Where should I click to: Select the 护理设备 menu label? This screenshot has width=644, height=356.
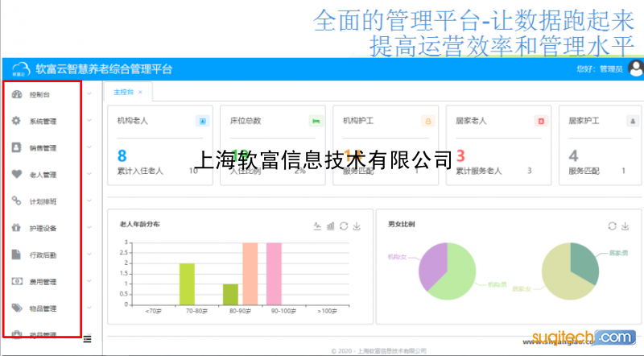[x=43, y=228]
